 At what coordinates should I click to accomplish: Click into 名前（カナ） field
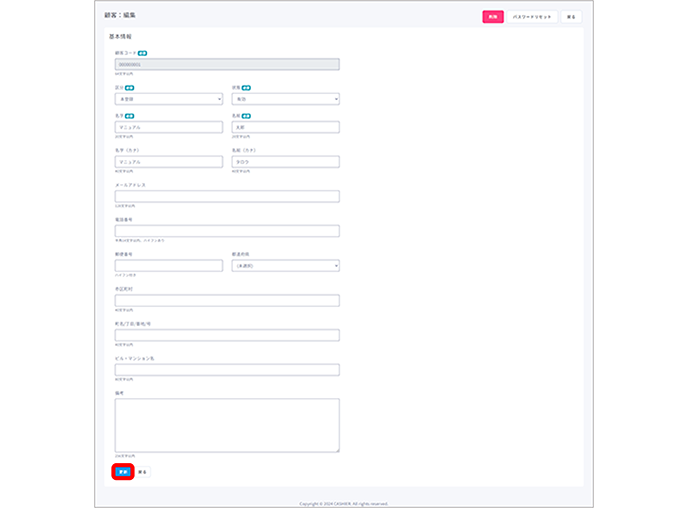pyautogui.click(x=285, y=161)
